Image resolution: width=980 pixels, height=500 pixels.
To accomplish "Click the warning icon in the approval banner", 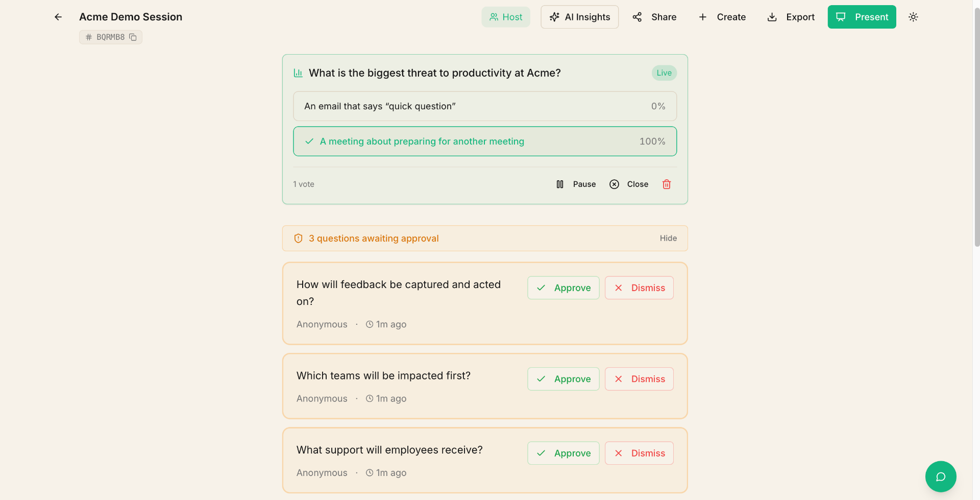I will point(299,239).
